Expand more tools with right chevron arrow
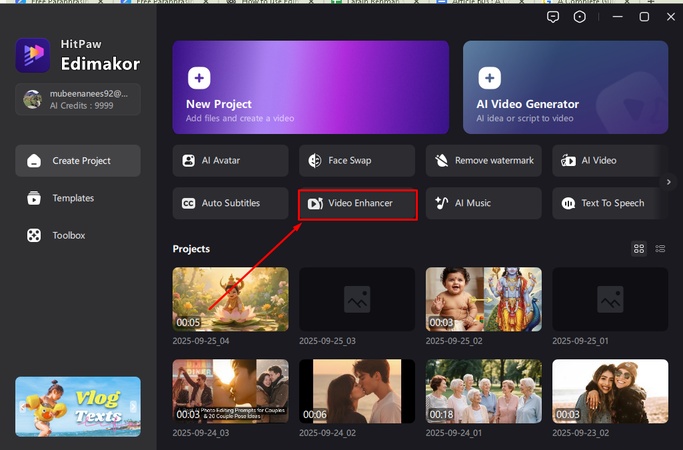Screen dimensions: 683x450 pyautogui.click(x=669, y=182)
